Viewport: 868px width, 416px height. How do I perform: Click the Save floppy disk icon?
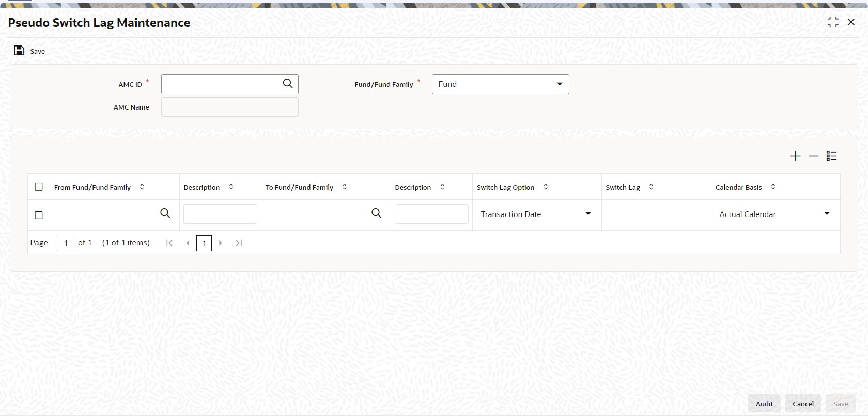[19, 50]
